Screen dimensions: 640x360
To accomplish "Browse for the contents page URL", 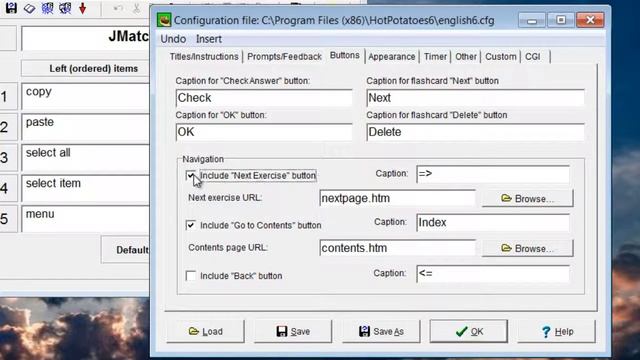I will click(x=527, y=248).
